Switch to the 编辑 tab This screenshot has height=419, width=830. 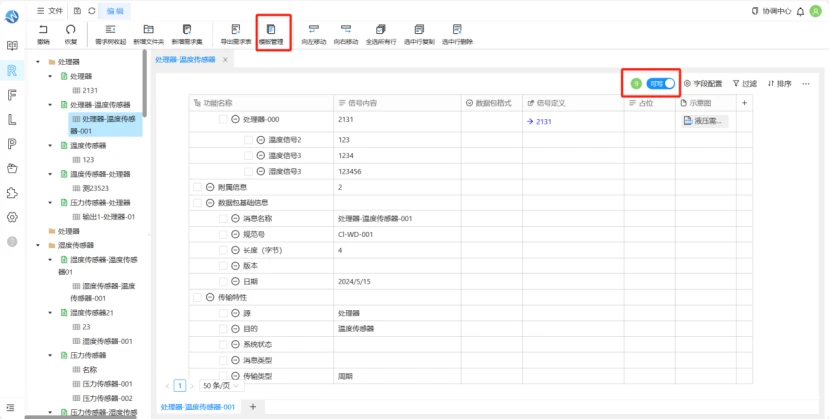[114, 11]
